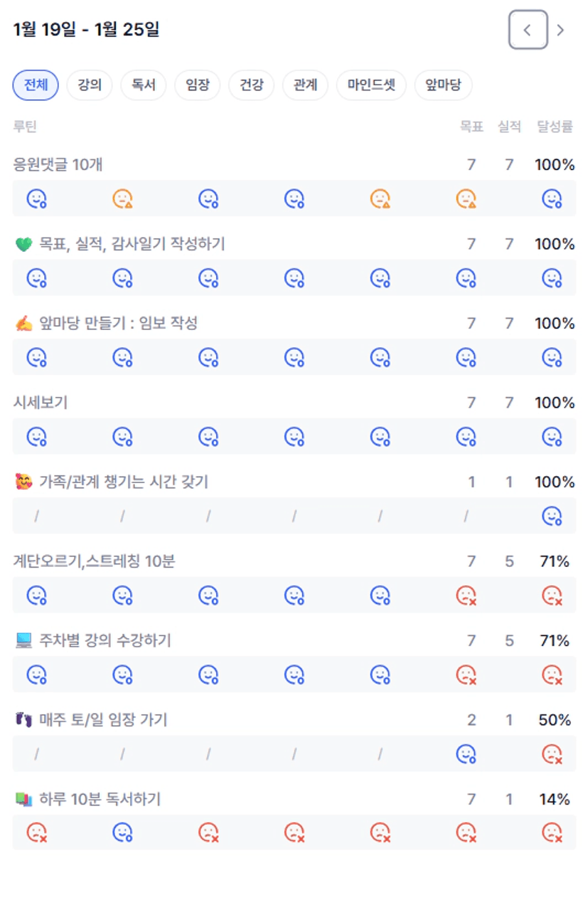This screenshot has width=588, height=900.
Task: Select the 전체 category filter
Action: pos(36,86)
